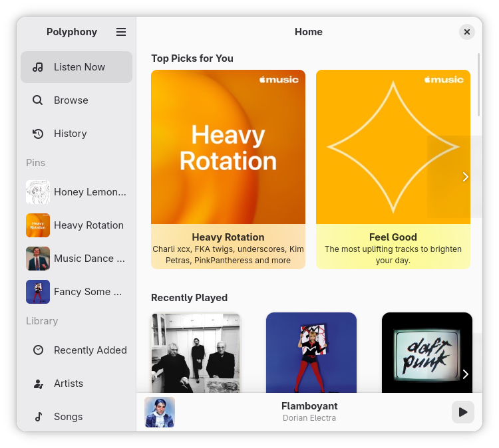Show next Top Picks with right chevron
This screenshot has width=499, height=448.
465,177
